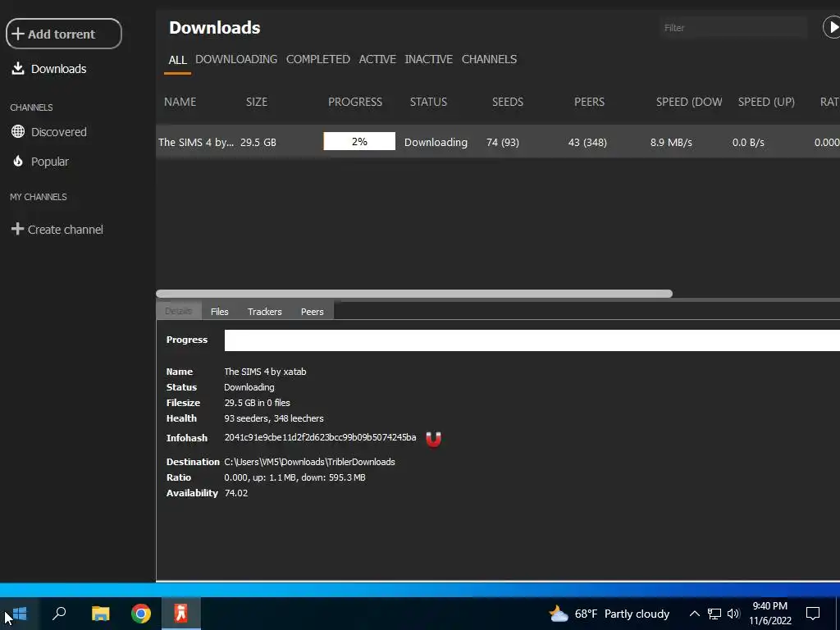The width and height of the screenshot is (840, 630).
Task: Open the weather widget 68°F
Action: 609,614
